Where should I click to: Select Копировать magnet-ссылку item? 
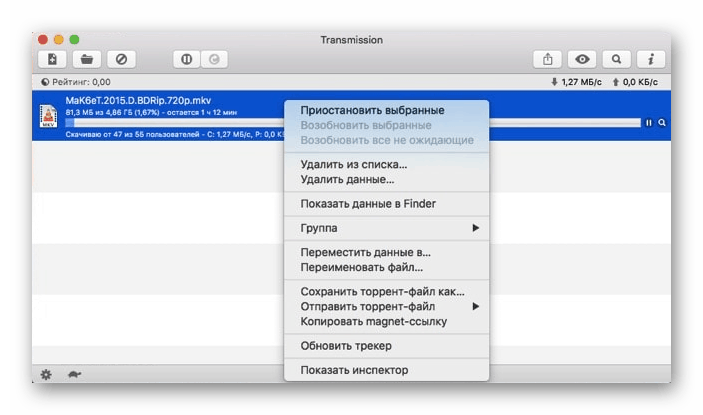386,321
